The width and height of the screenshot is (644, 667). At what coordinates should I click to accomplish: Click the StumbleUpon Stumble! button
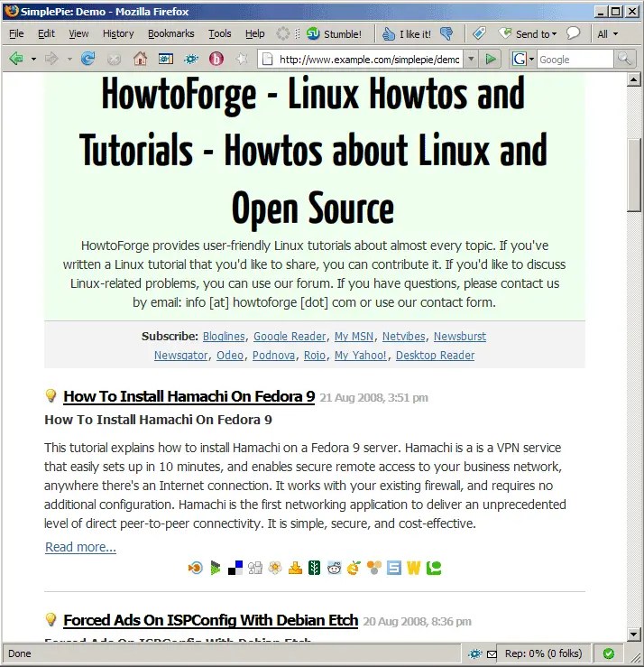[x=334, y=33]
